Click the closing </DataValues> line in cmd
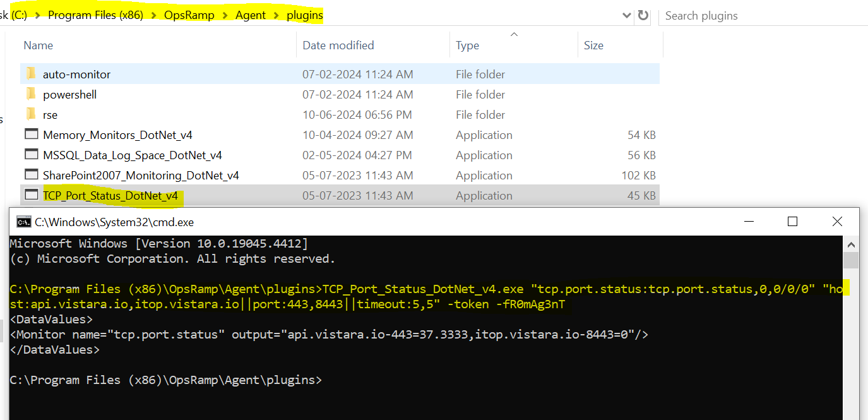The width and height of the screenshot is (868, 420). [54, 349]
